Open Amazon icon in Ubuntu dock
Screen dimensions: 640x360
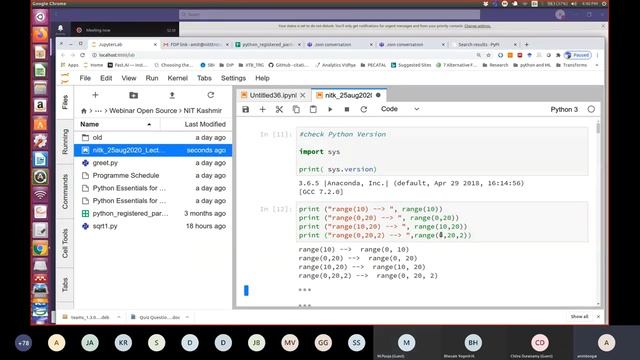(x=40, y=106)
